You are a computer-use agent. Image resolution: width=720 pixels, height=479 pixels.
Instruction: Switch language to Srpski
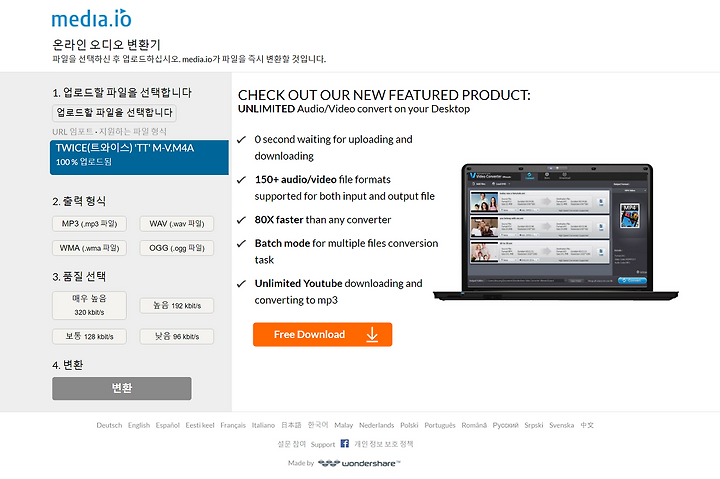534,425
